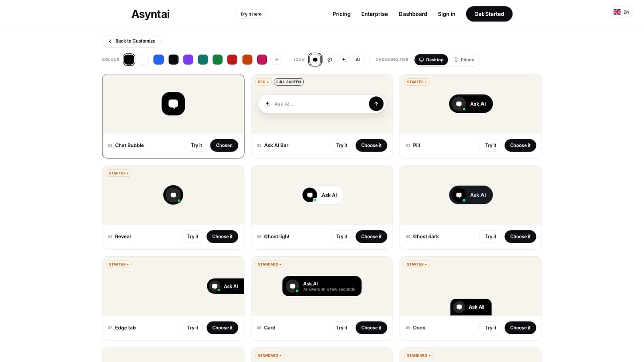Add a custom colour with the plus button
The height and width of the screenshot is (362, 644).
tap(277, 59)
